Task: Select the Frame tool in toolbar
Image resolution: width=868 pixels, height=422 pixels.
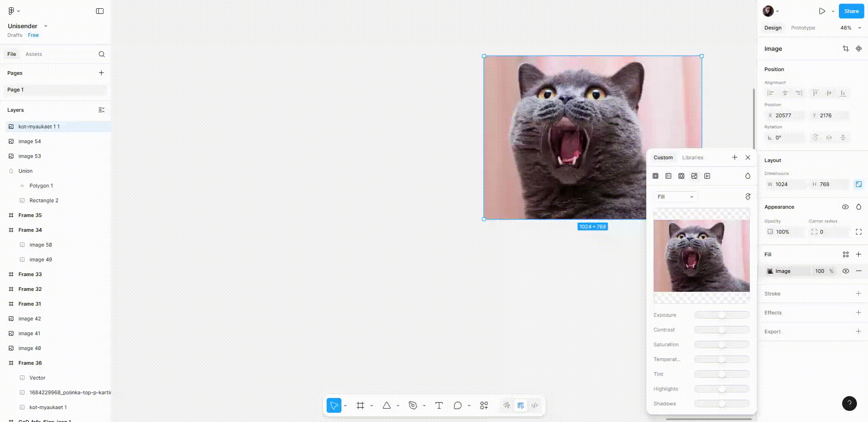Action: [360, 405]
